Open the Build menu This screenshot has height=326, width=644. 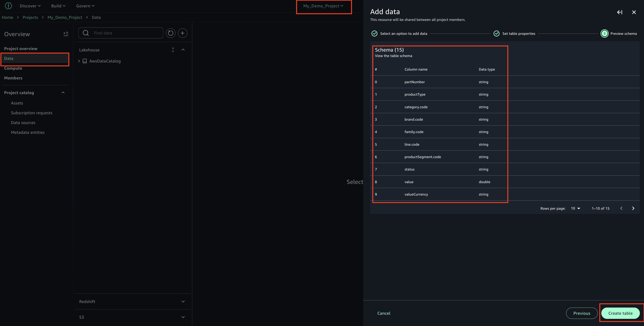[58, 6]
